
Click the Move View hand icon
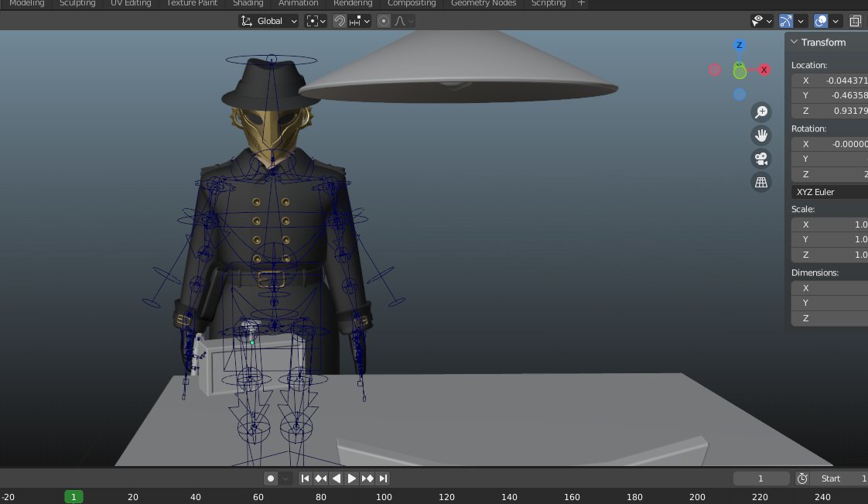761,135
